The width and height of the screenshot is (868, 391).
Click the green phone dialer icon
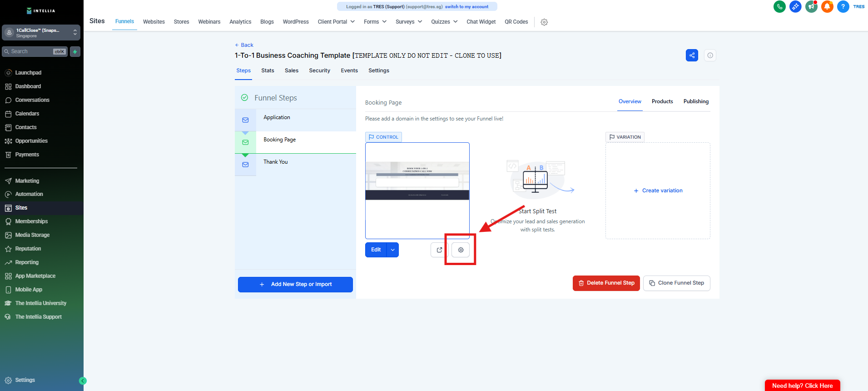779,7
